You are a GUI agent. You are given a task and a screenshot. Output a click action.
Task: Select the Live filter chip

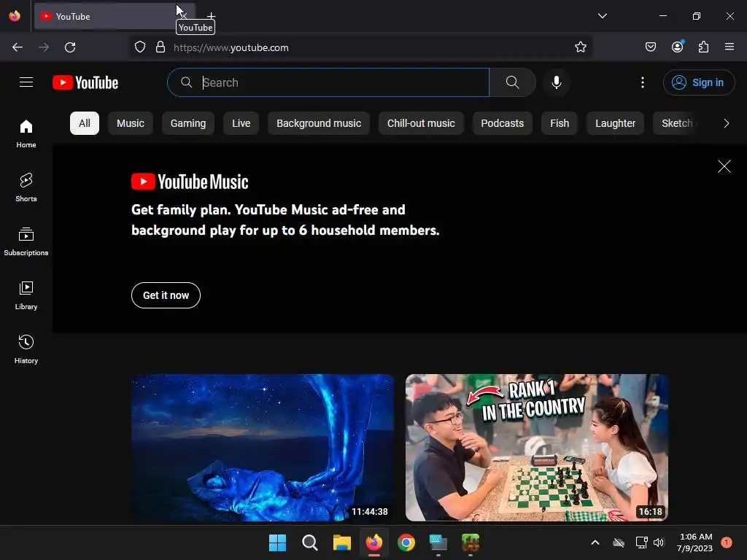(241, 123)
